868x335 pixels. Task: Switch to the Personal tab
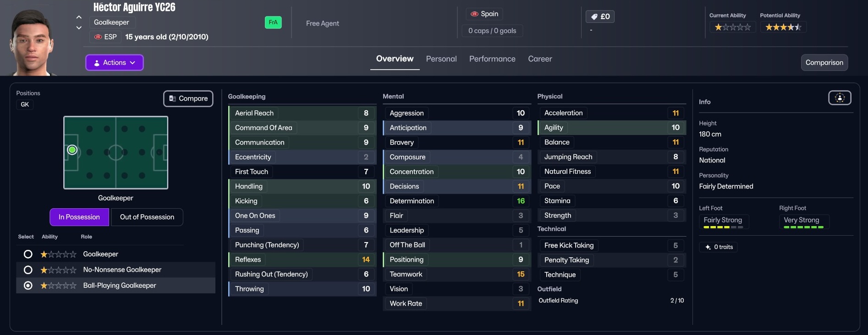point(441,59)
